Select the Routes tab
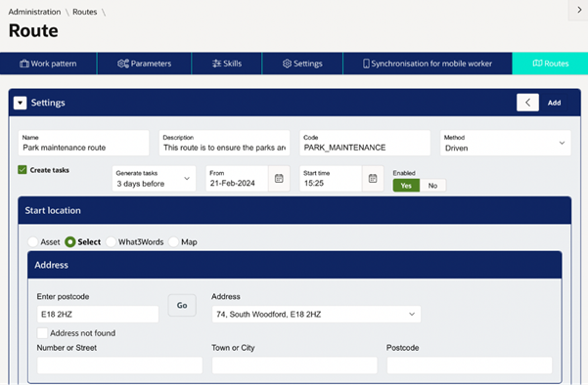Screen dimensions: 588x385 coord(550,64)
